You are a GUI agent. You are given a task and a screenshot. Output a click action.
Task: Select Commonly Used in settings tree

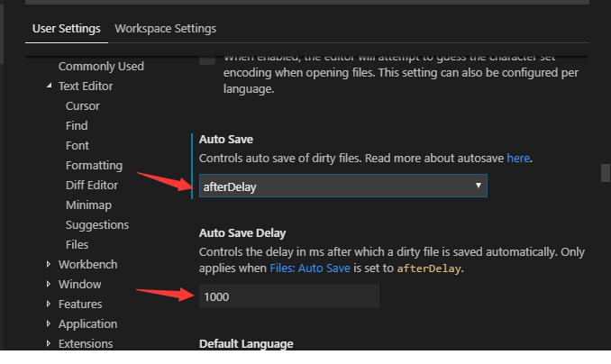pos(101,67)
